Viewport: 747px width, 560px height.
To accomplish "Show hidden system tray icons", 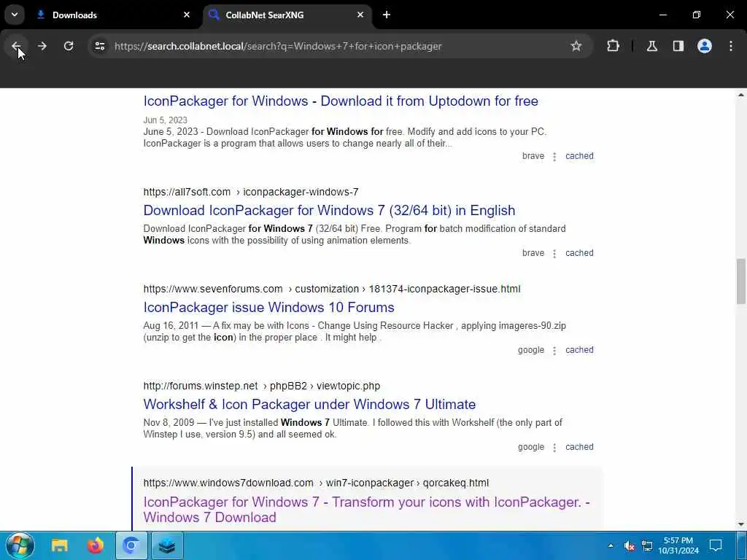I will (x=611, y=545).
